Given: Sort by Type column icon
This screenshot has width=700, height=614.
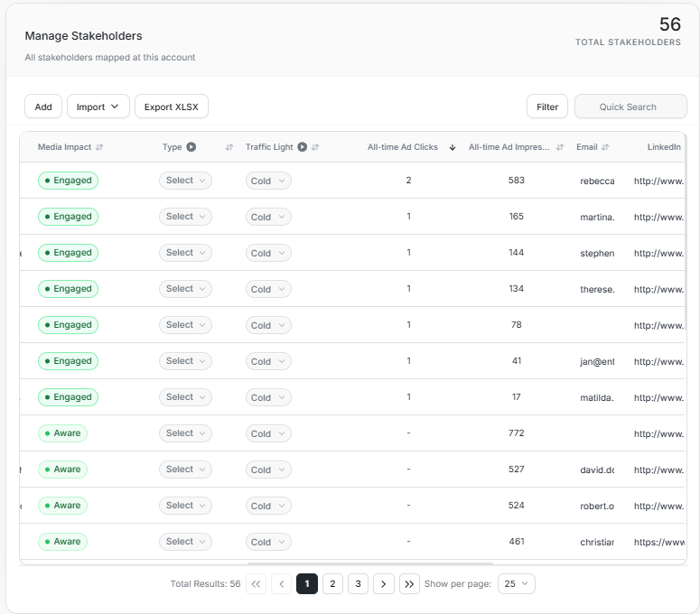Looking at the screenshot, I should pyautogui.click(x=229, y=147).
